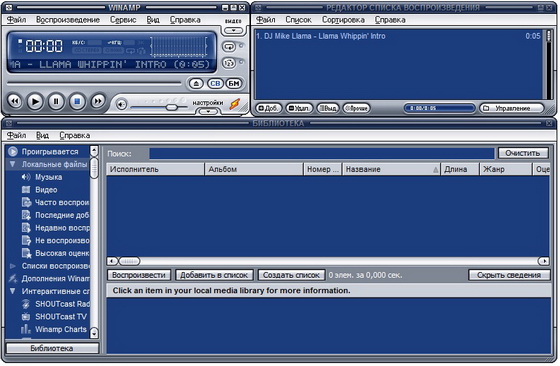This screenshot has height=366, width=560.
Task: Open Файл menu in library window
Action: 16,135
